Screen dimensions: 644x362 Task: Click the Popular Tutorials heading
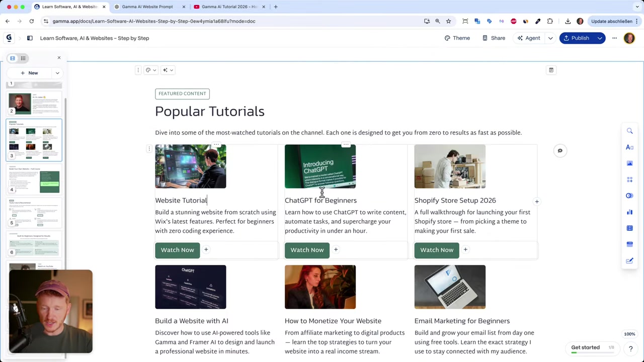(x=210, y=111)
